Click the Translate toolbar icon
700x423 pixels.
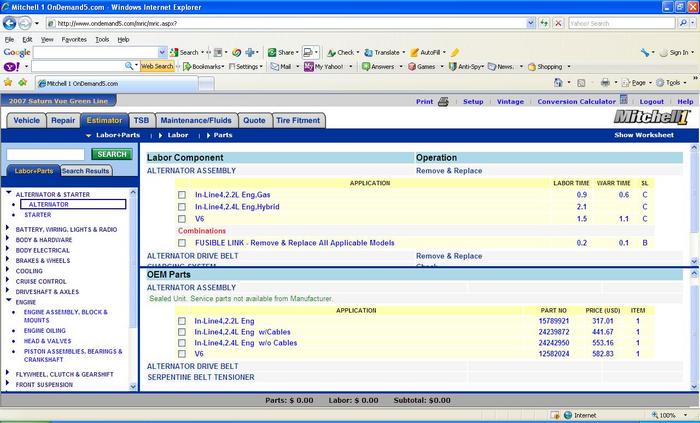pyautogui.click(x=367, y=52)
